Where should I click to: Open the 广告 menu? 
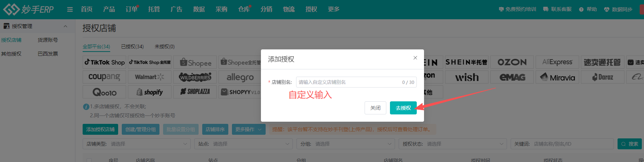[x=176, y=9]
